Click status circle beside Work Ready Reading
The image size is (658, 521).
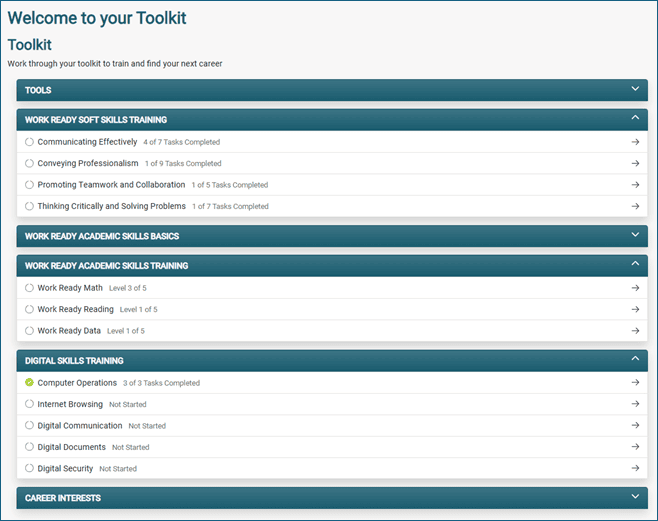pos(29,309)
